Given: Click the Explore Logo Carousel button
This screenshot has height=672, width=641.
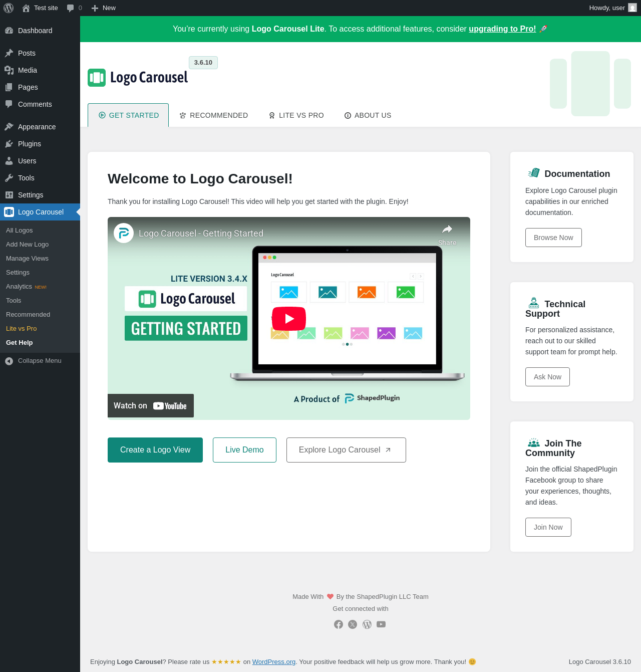Looking at the screenshot, I should click(346, 450).
